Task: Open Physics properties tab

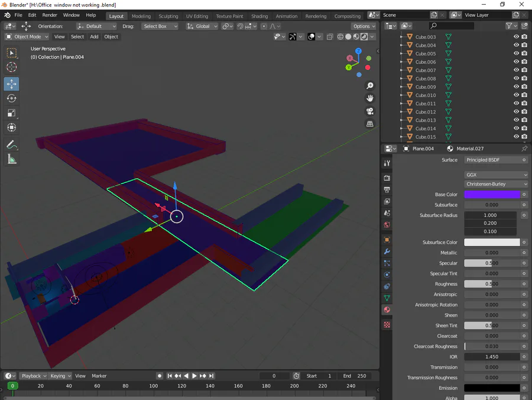Action: pyautogui.click(x=387, y=275)
